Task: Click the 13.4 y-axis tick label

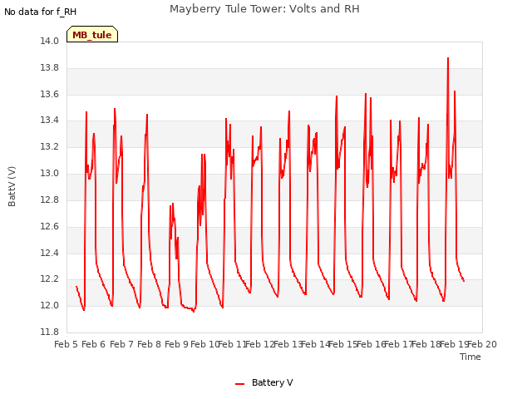Action: tap(50, 120)
